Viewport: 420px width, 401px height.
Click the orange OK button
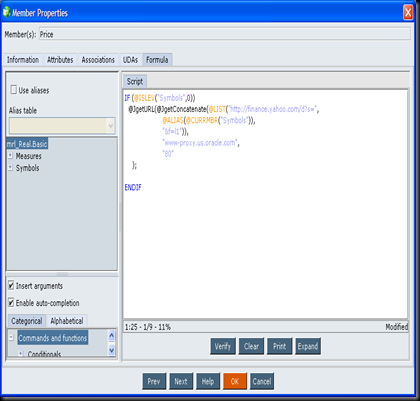click(235, 381)
